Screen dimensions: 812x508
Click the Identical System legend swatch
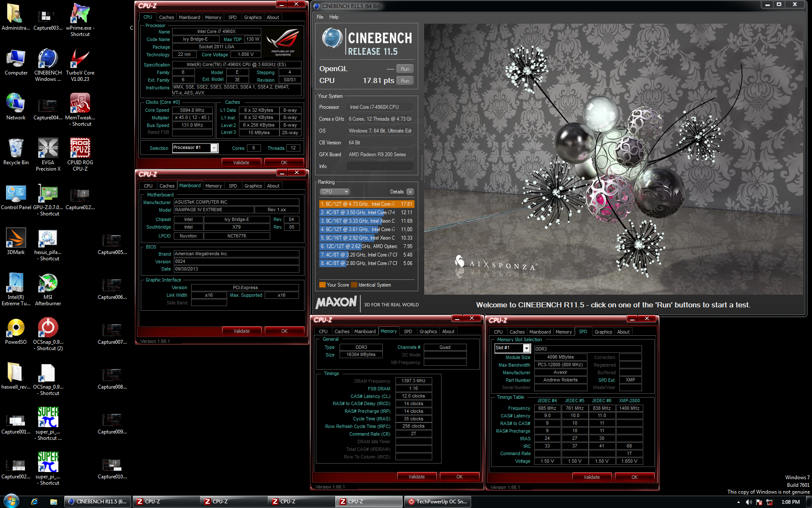354,285
